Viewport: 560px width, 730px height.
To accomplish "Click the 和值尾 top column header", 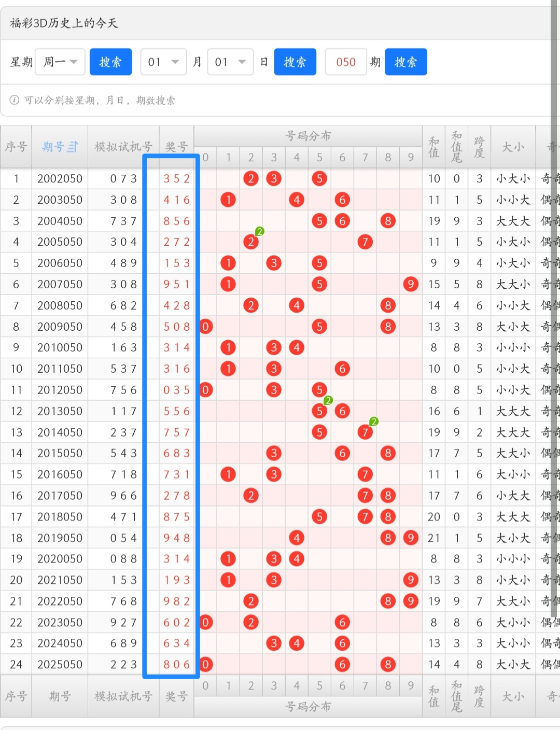I will pyautogui.click(x=456, y=147).
